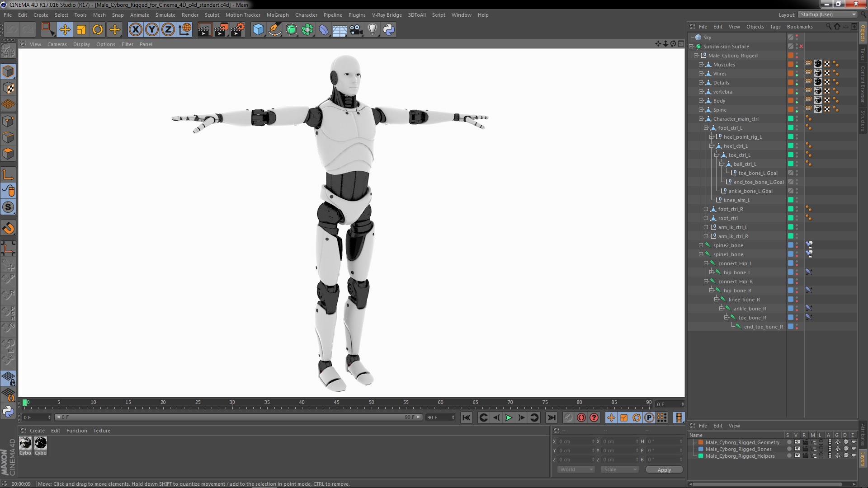Viewport: 868px width, 488px height.
Task: Add a Camera object
Action: [x=356, y=30]
